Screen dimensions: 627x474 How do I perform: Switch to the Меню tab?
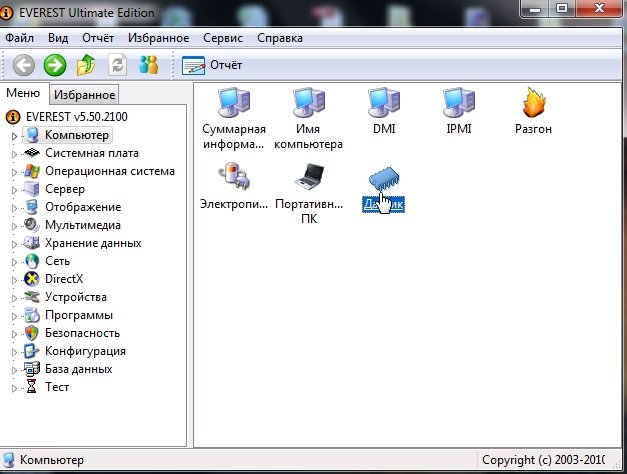point(23,93)
